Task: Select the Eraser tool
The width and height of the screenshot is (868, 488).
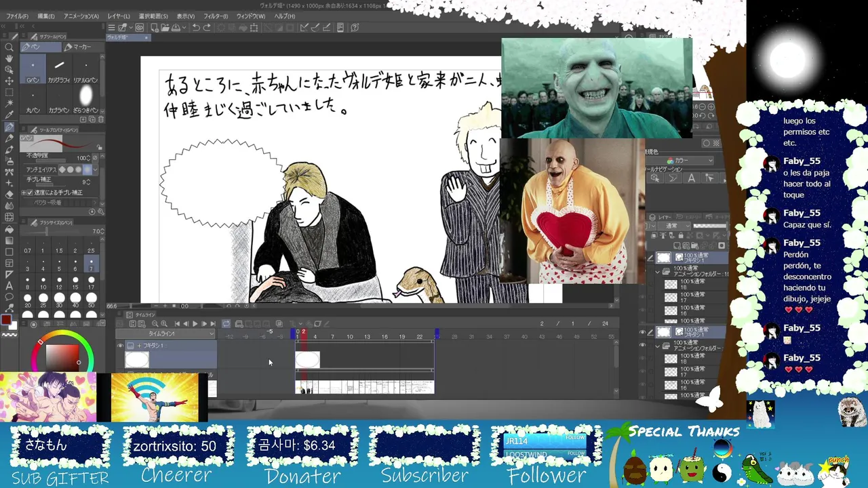Action: 9,195
